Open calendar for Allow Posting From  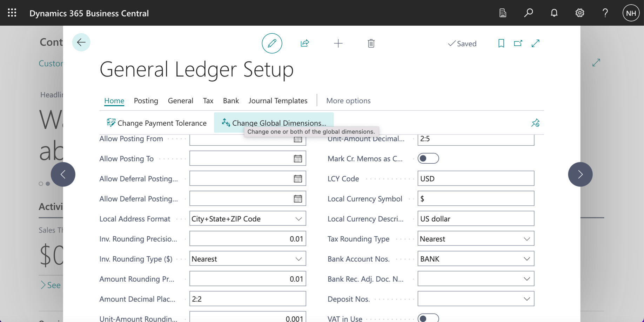(x=298, y=139)
